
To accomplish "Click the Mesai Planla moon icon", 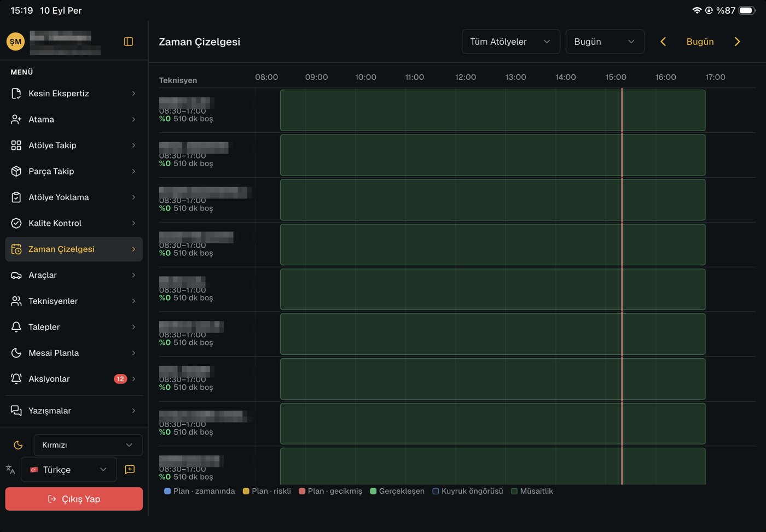I will pos(16,353).
